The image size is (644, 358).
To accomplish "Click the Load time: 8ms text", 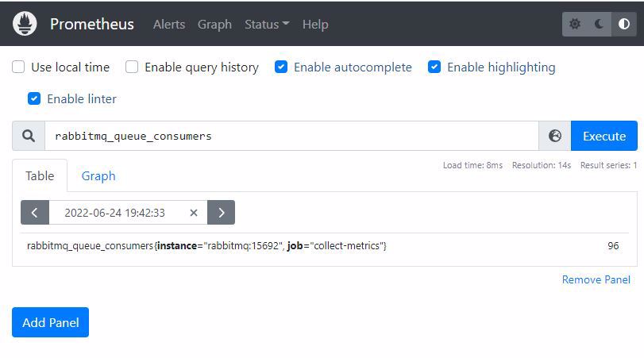I will [x=472, y=165].
